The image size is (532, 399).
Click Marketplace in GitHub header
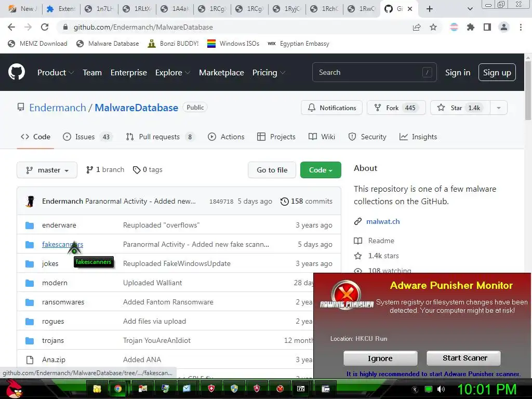tap(221, 72)
